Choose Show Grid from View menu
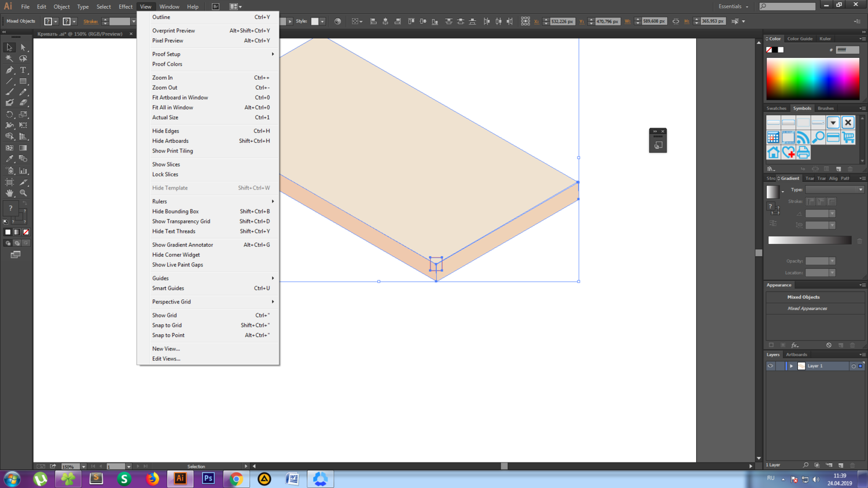868x488 pixels. coord(164,315)
